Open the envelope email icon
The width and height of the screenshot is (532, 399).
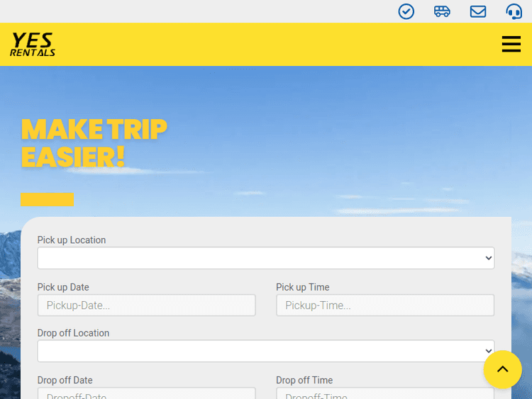click(x=478, y=11)
